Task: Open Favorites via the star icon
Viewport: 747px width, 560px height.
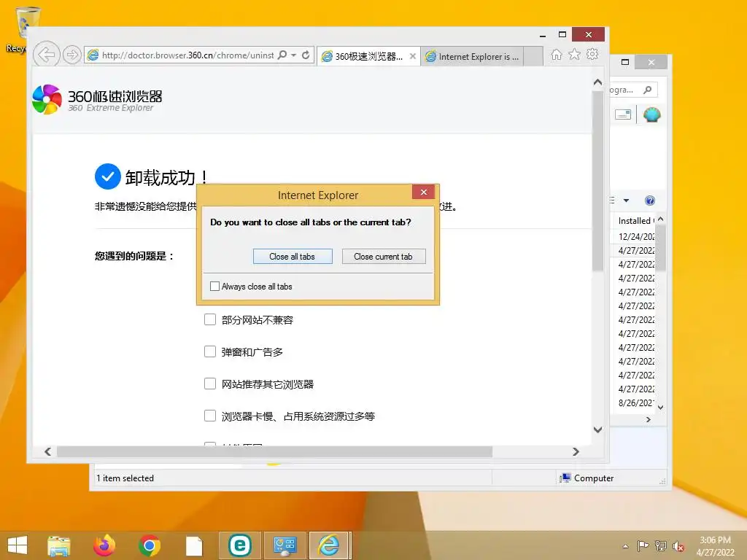Action: click(575, 54)
